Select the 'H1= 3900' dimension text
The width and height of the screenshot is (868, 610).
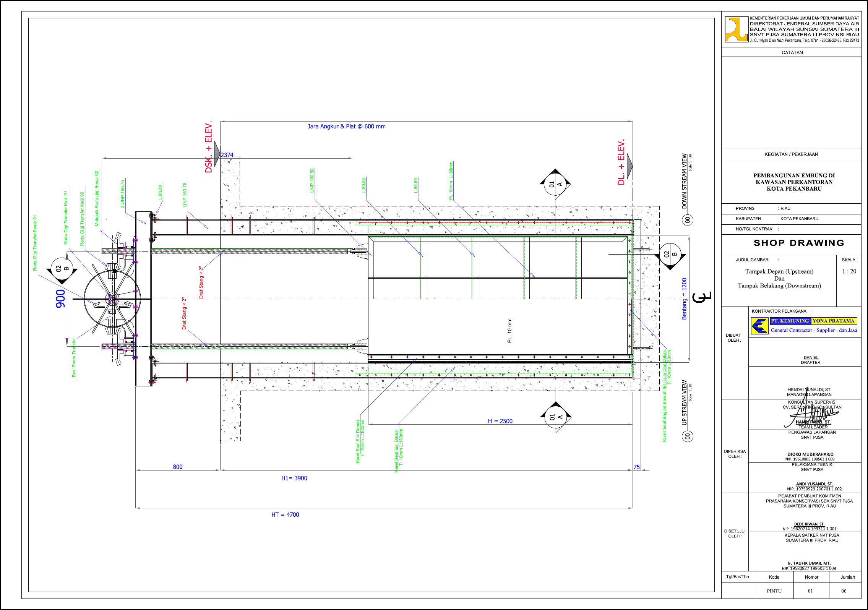coord(294,478)
